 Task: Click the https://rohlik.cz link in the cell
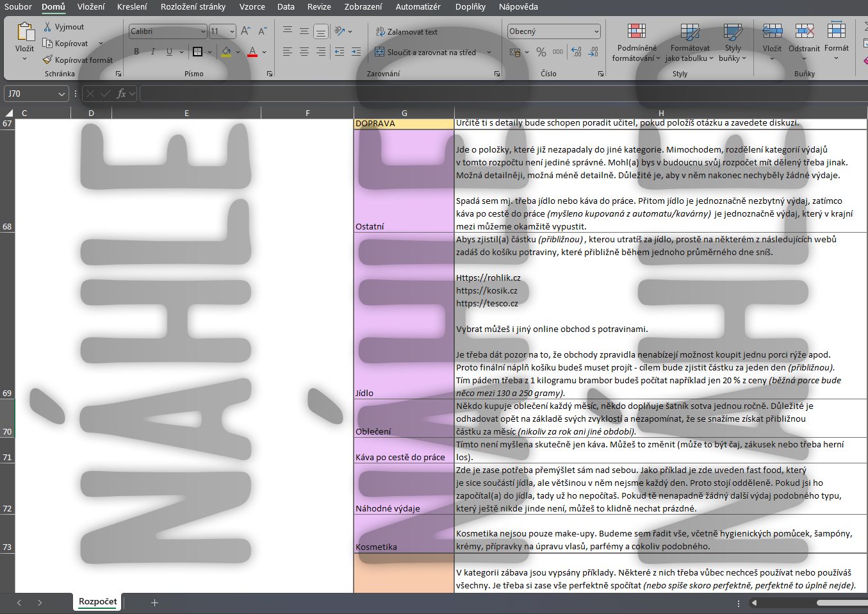[488, 278]
